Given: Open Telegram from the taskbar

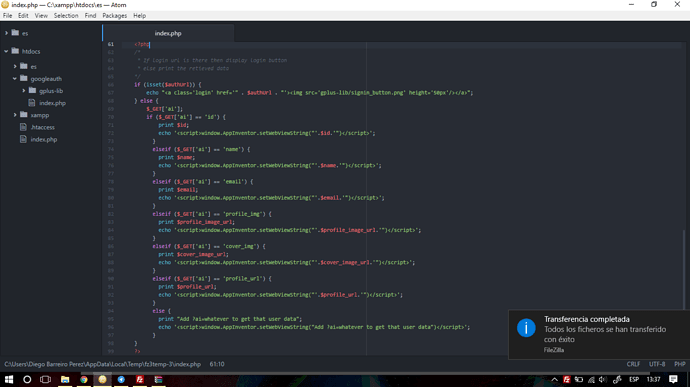Looking at the screenshot, I should coord(121,379).
